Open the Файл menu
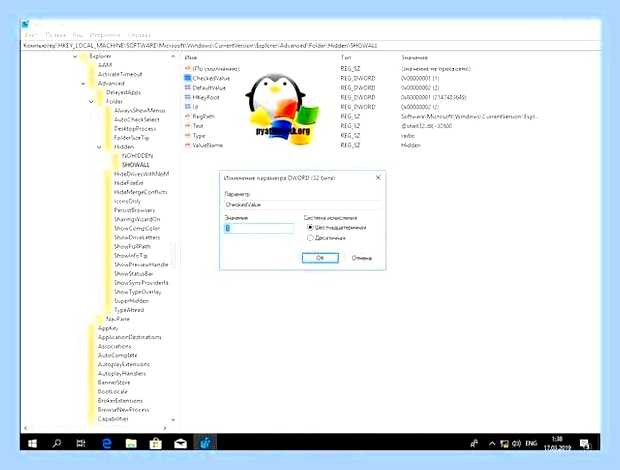Screen dimensions: 620x470 pyautogui.click(x=30, y=35)
